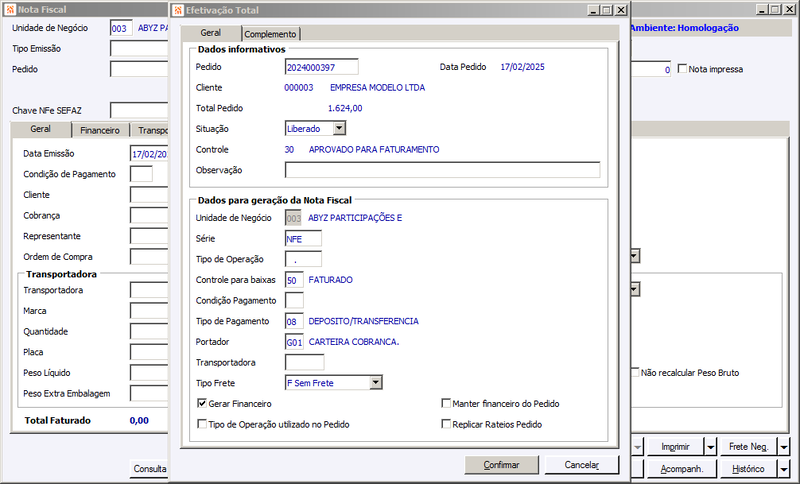Click the Unidade de Negócio field in Nota Fiscal

(x=121, y=28)
